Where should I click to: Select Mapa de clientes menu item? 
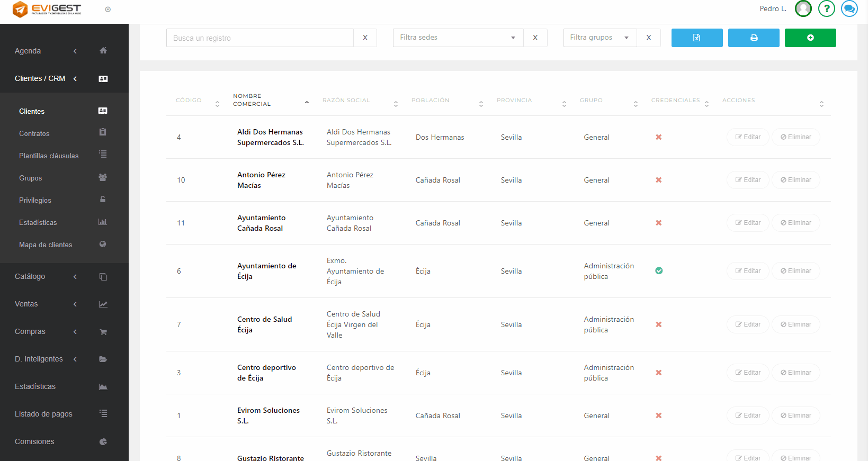coord(46,245)
